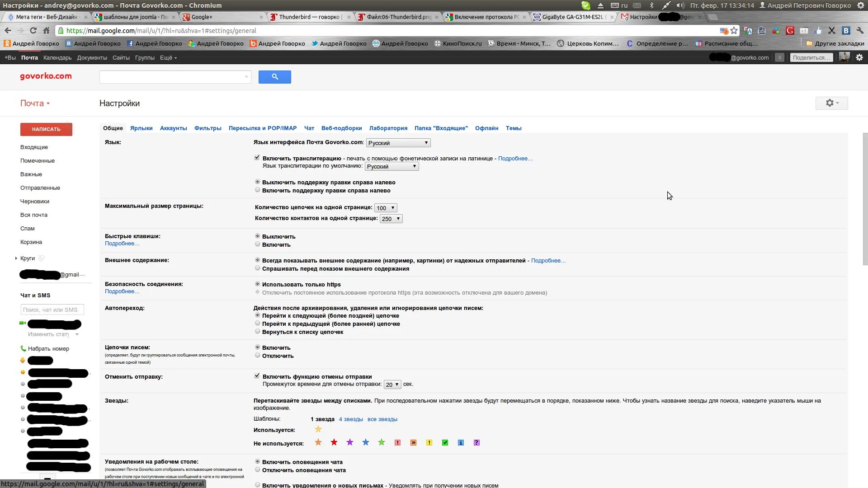Open interface language dropdown showing Русский
This screenshot has width=868, height=488.
point(398,143)
